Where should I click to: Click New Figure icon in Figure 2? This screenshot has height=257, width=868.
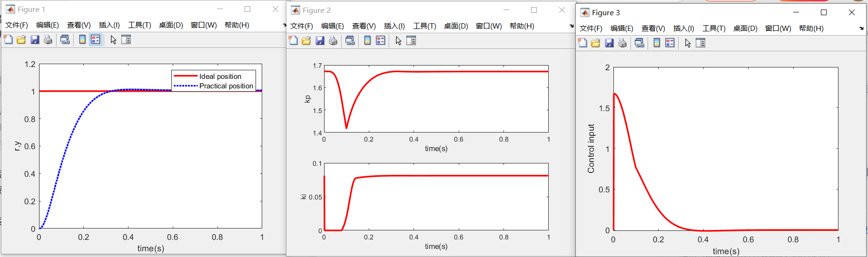(x=293, y=41)
